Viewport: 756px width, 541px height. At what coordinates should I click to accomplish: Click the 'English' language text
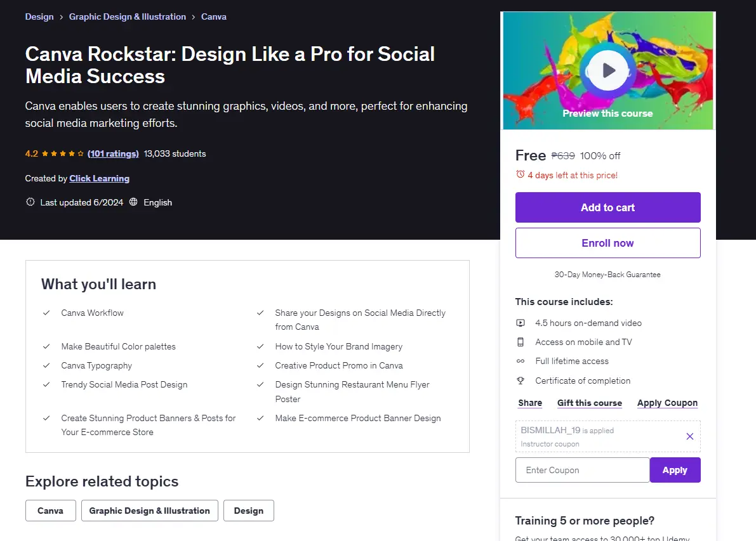click(x=157, y=202)
